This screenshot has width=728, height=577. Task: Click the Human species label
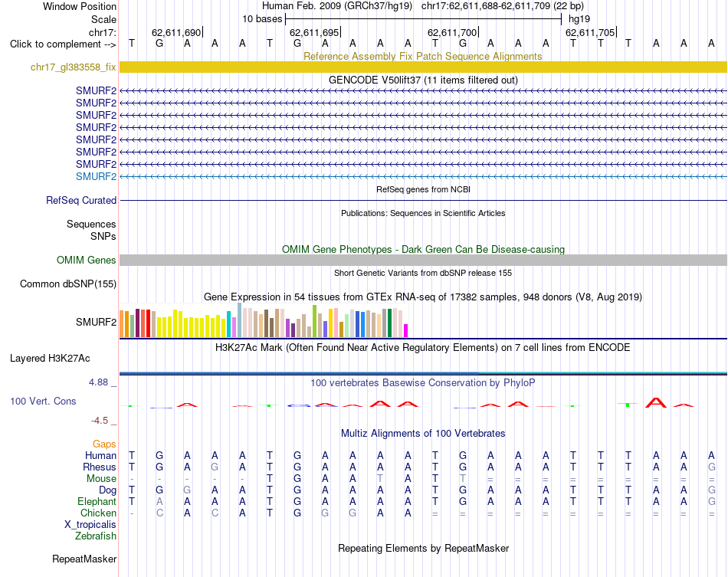(x=100, y=455)
